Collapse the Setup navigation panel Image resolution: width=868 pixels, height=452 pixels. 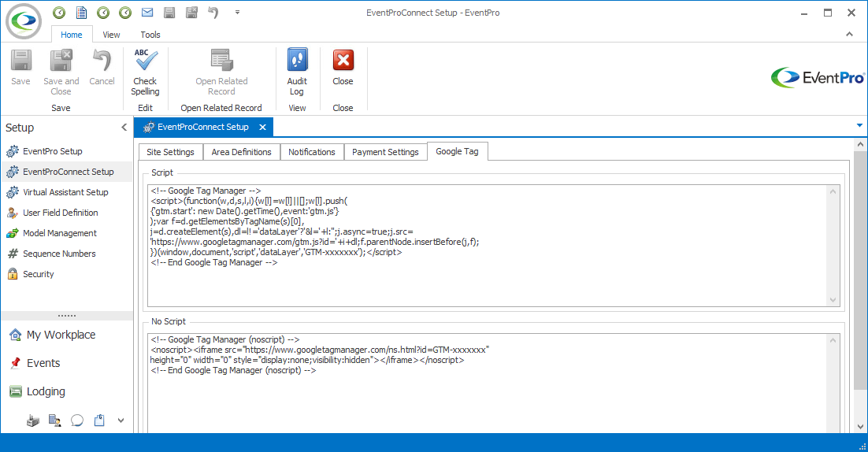[x=124, y=128]
